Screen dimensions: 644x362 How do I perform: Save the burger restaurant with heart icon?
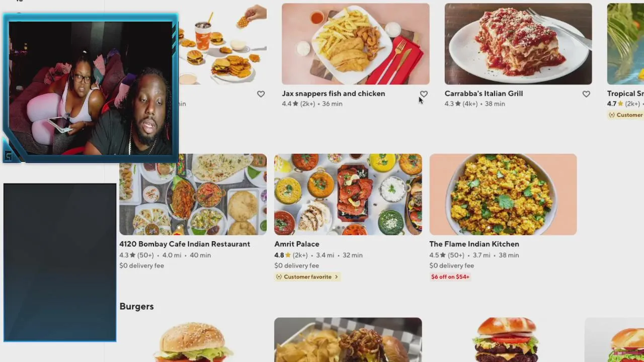click(261, 94)
